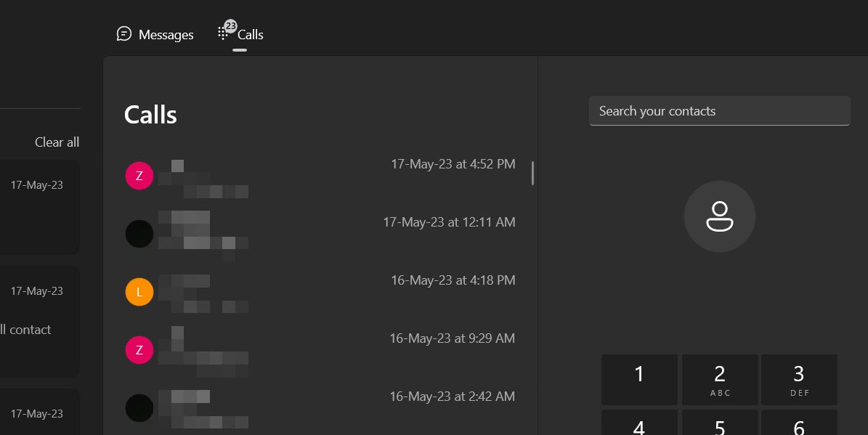Click the Search your contacts field
Image resolution: width=868 pixels, height=435 pixels.
point(719,111)
